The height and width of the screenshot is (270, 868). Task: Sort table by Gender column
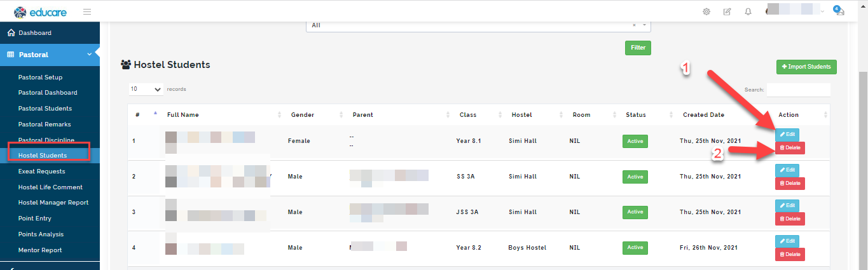click(314, 115)
